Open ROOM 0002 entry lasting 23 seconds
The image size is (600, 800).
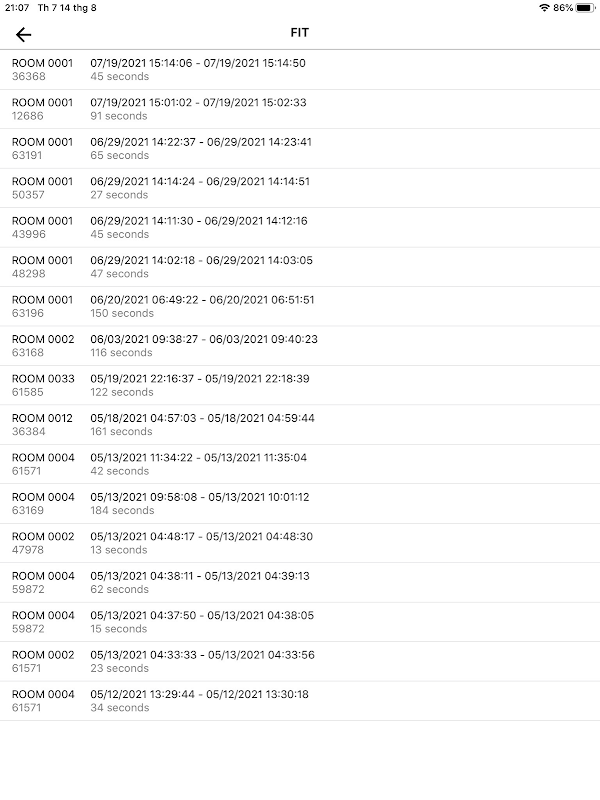(x=300, y=661)
